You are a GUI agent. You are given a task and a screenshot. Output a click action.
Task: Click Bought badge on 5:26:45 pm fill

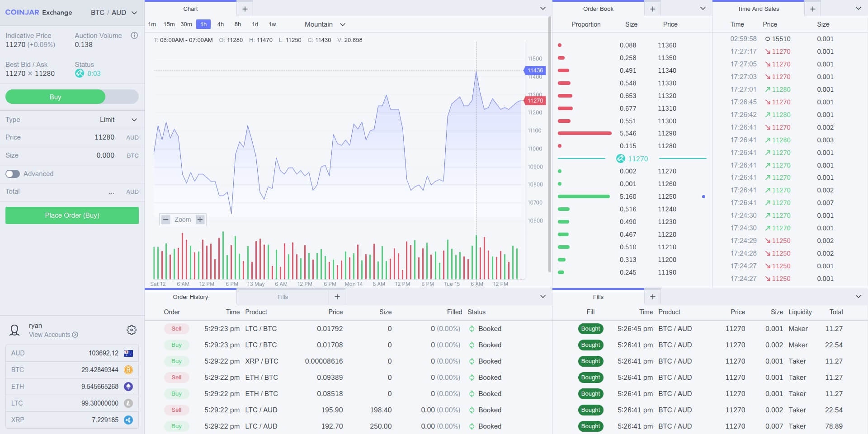(590, 329)
